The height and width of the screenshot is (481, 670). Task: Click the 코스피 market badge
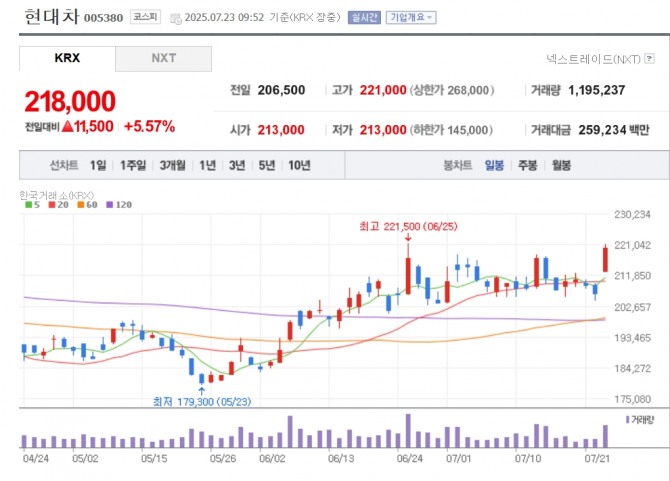(x=145, y=17)
